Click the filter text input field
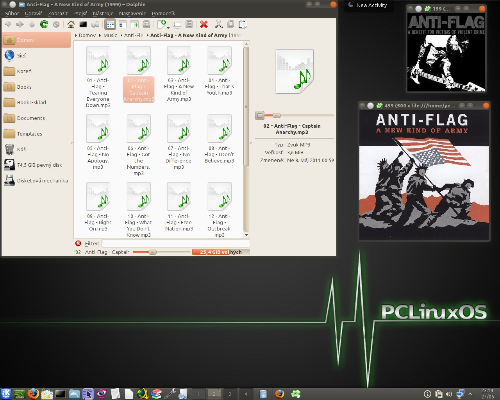Viewport: 500px width, 400px height. click(175, 244)
